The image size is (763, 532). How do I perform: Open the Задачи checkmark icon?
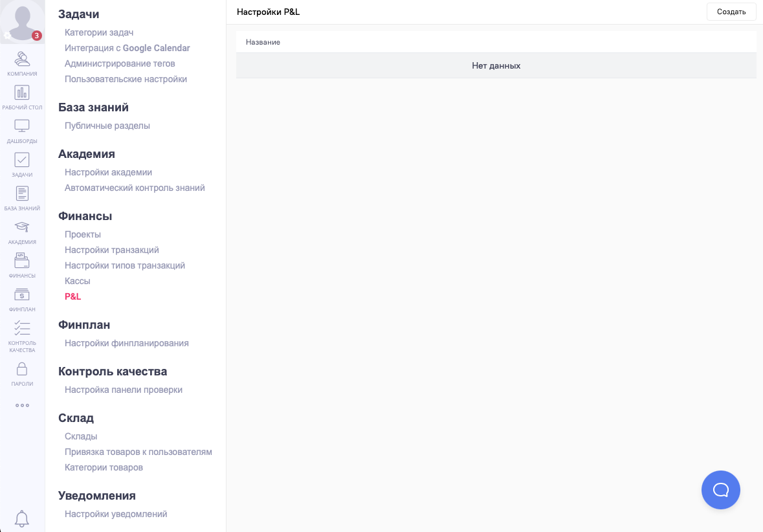[x=22, y=160]
